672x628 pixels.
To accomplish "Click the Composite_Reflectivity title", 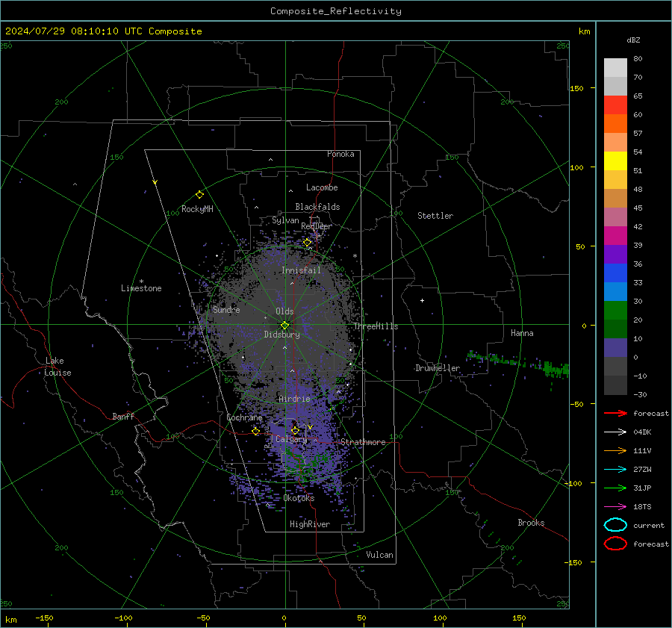I will 336,11.
